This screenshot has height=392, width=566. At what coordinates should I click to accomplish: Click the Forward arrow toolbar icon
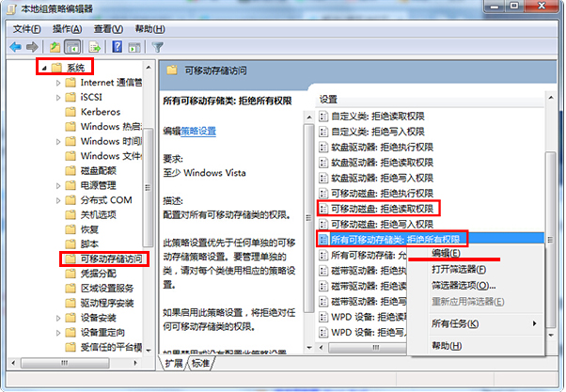pos(32,47)
